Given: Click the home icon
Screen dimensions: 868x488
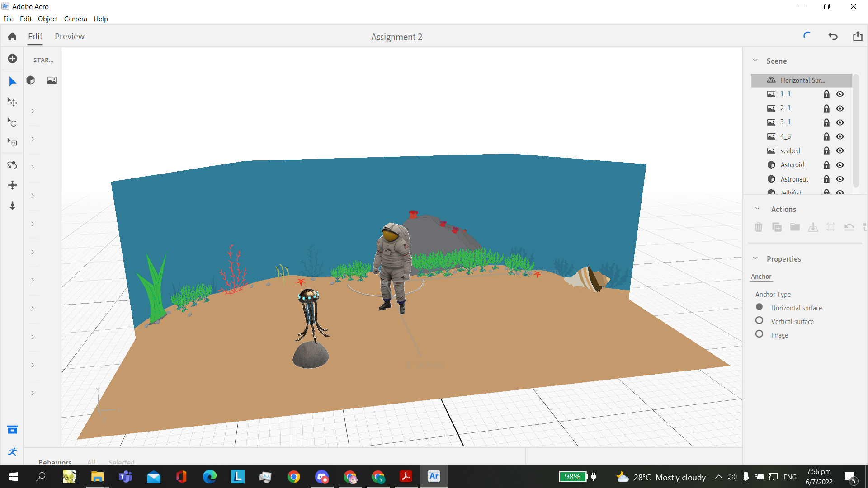Looking at the screenshot, I should pos(12,37).
